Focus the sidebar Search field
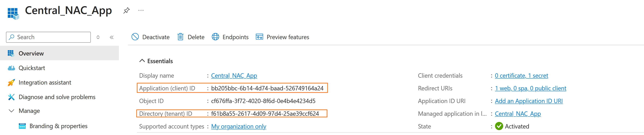This screenshot has height=135, width=644. pos(48,37)
